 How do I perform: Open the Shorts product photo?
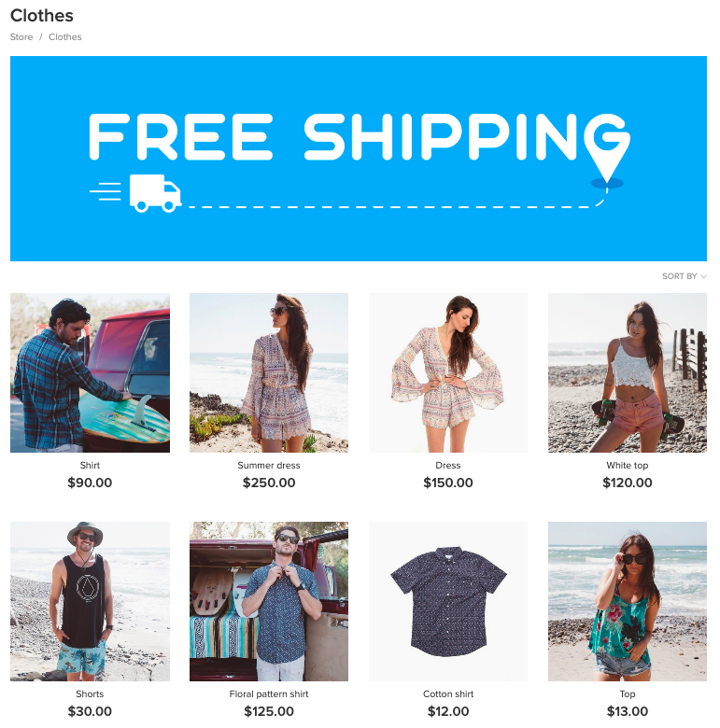[90, 602]
